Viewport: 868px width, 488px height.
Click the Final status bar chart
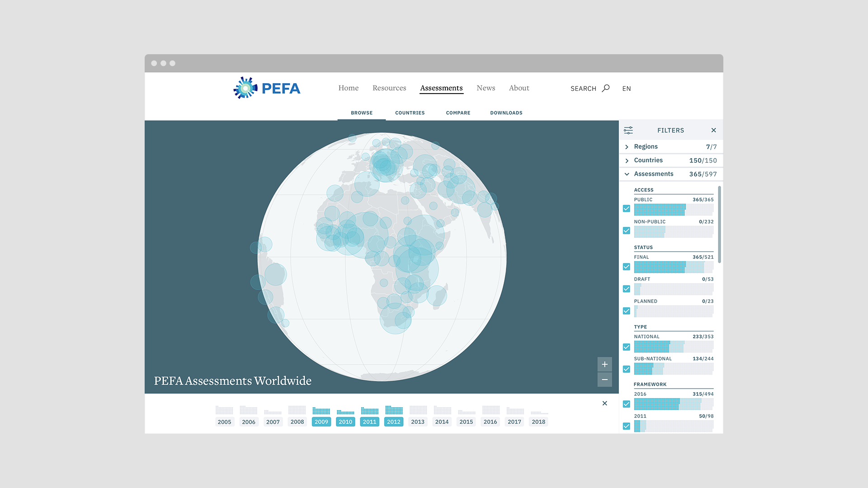tap(674, 267)
